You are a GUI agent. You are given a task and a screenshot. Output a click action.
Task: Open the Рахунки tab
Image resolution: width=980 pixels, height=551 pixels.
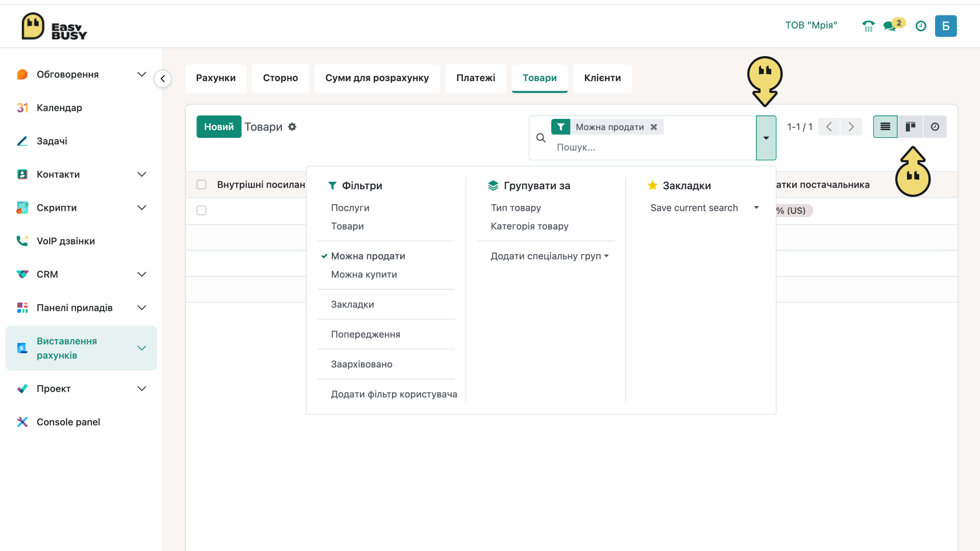click(216, 78)
